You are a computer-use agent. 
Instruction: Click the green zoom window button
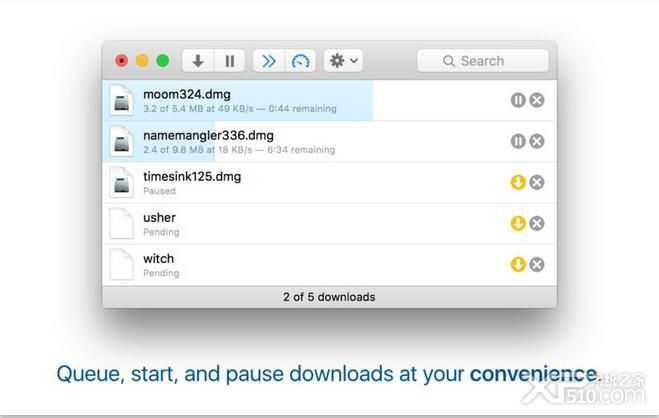pos(163,61)
